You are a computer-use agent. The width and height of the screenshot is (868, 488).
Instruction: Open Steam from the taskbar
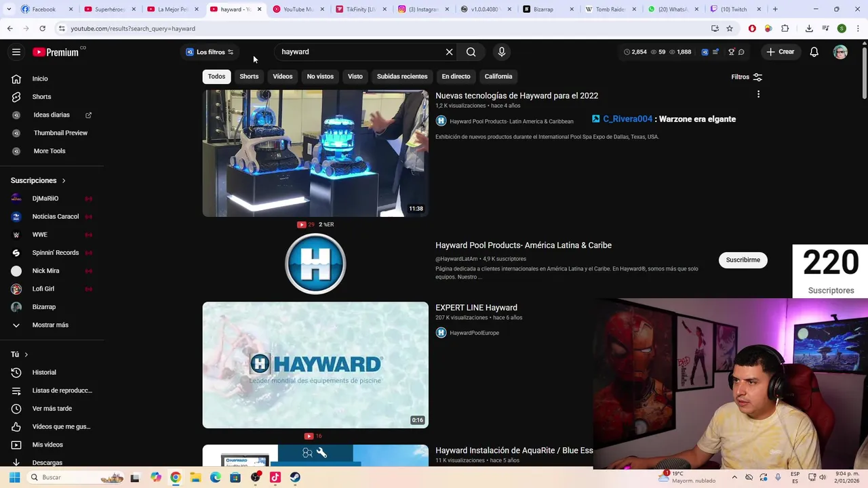tap(295, 477)
